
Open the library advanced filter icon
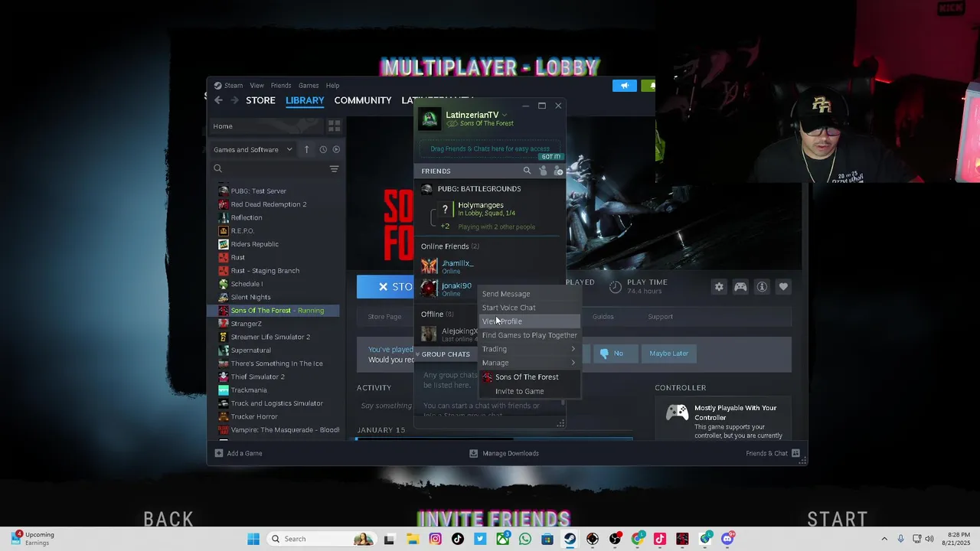(334, 168)
